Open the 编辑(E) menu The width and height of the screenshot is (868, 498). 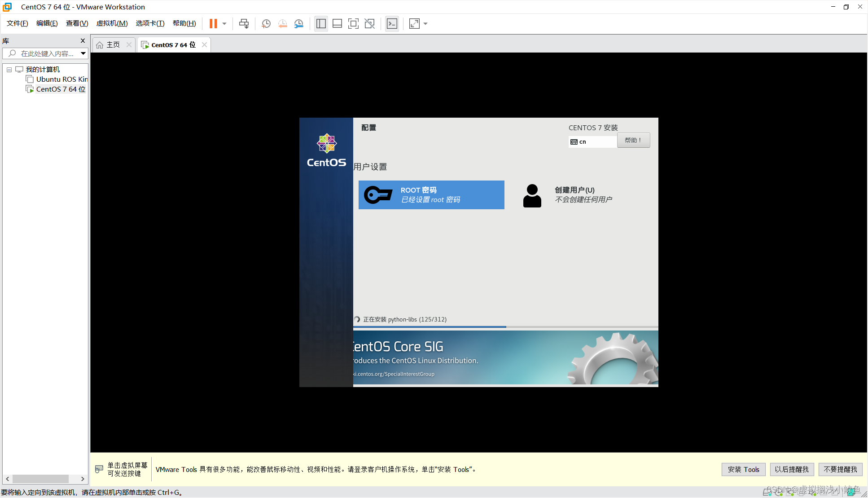(47, 23)
